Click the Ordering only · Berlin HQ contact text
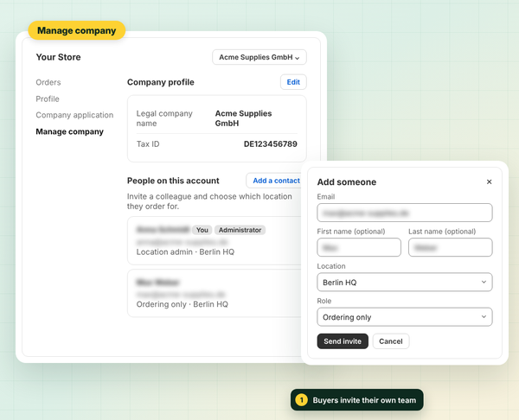Screen dimensions: 519x420 (182, 304)
